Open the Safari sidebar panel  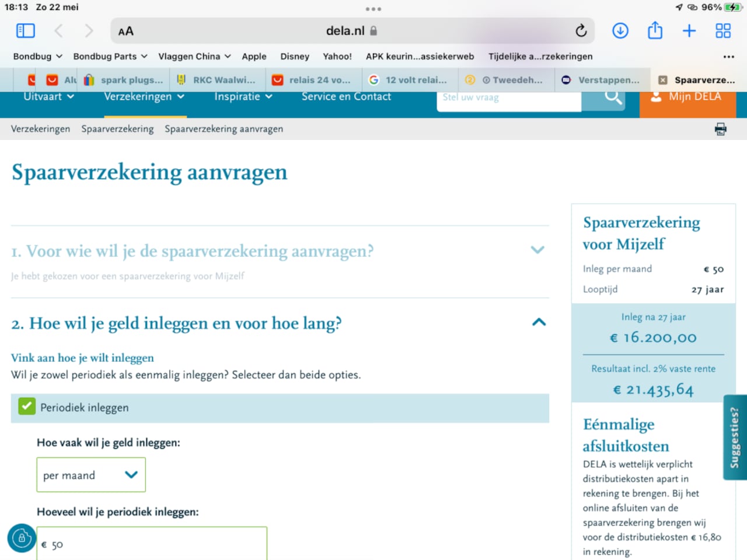tap(26, 31)
